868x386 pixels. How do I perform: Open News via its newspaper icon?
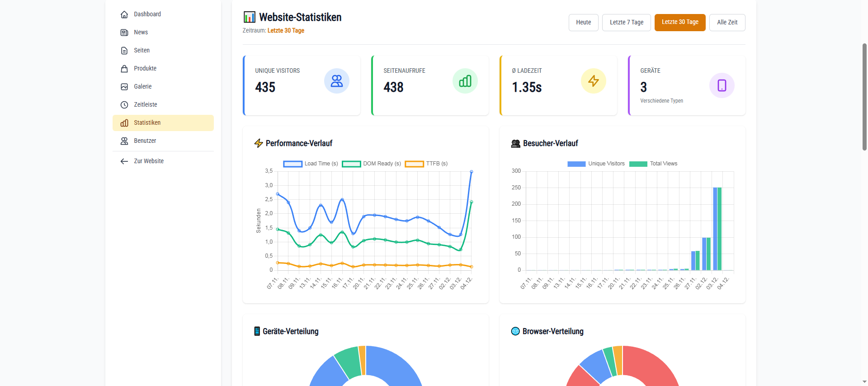124,33
